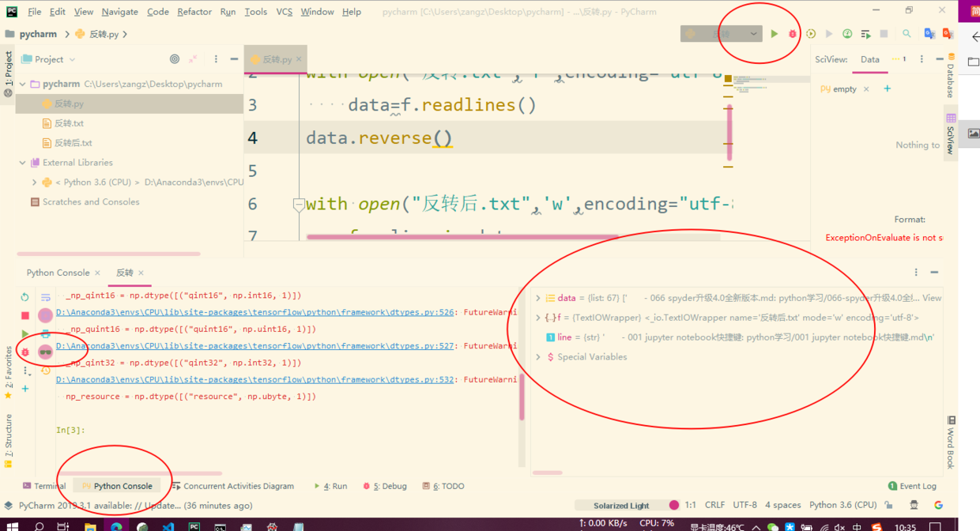The image size is (980, 531).
Task: Open console history clock icon
Action: (x=45, y=370)
